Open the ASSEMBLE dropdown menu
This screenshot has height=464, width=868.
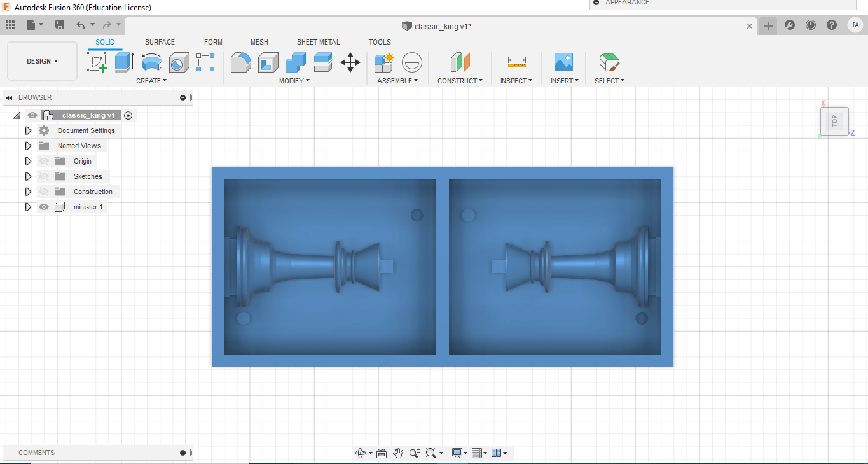coord(397,81)
